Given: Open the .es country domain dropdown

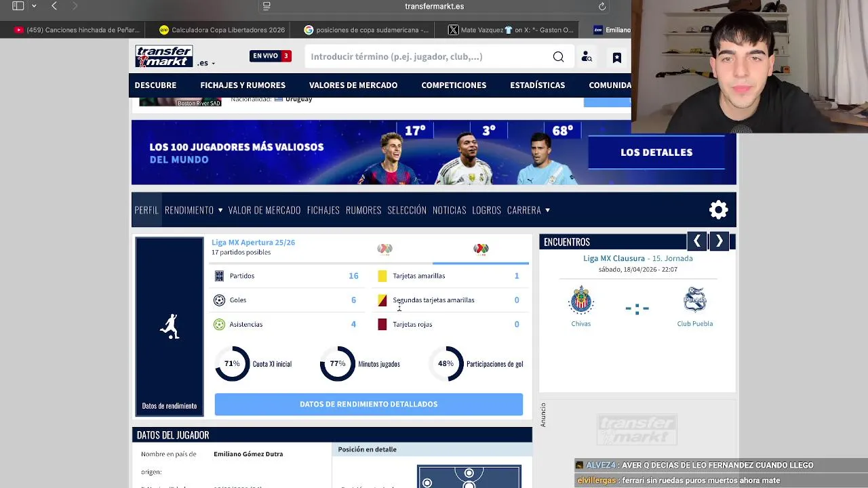Looking at the screenshot, I should (206, 63).
